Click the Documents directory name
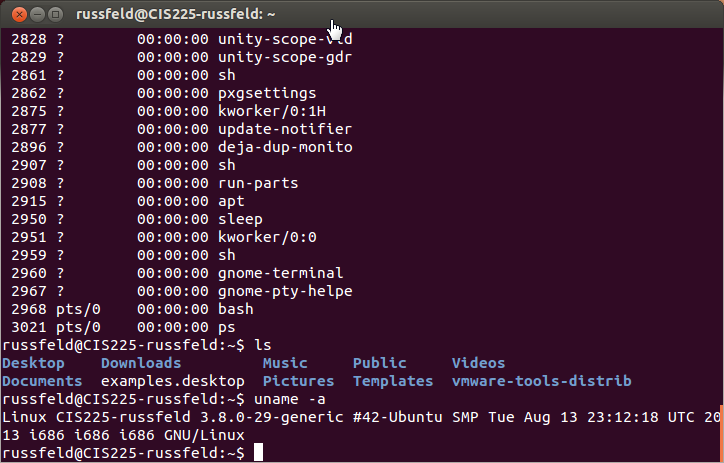This screenshot has height=463, width=724. tap(42, 381)
